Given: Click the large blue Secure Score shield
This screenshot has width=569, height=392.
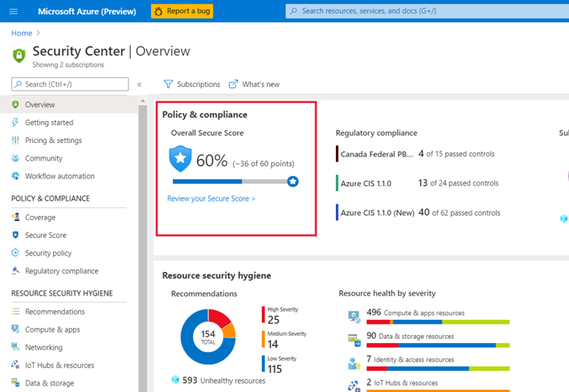Looking at the screenshot, I should click(180, 159).
